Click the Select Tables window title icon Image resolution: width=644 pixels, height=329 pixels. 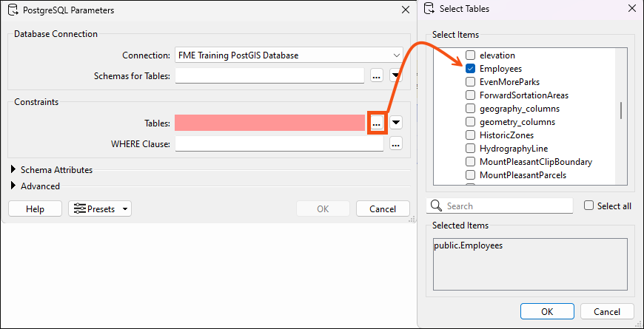[x=429, y=9]
